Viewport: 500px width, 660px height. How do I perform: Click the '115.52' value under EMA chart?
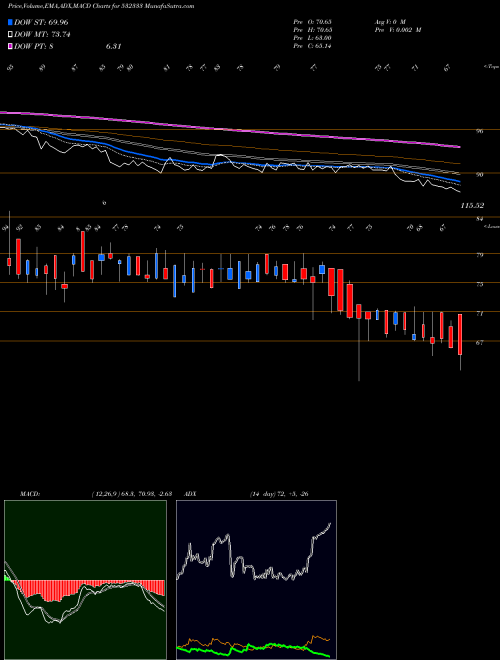(x=472, y=205)
